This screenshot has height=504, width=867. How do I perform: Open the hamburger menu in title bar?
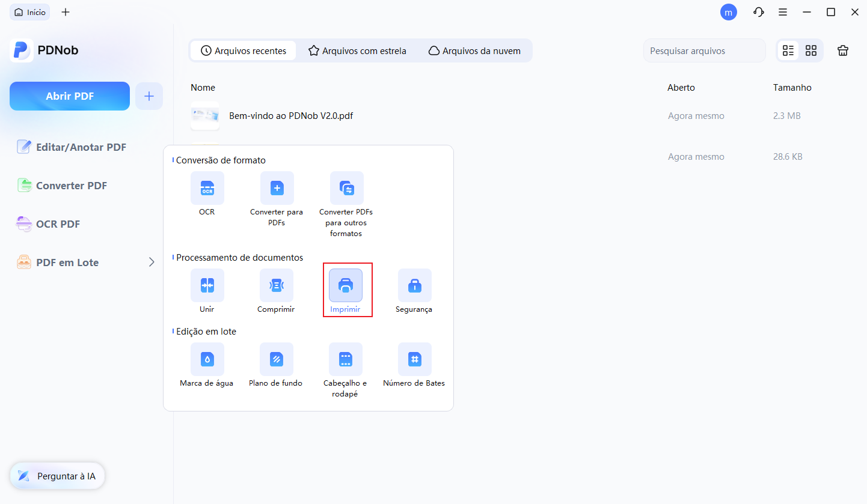pyautogui.click(x=783, y=12)
